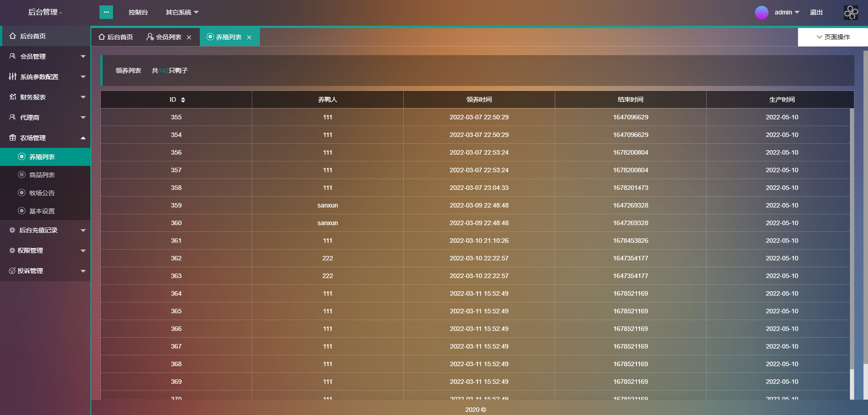Click 领养时间 2022-03-07 23:04:33
Screen dimensions: 868x415
pos(479,188)
